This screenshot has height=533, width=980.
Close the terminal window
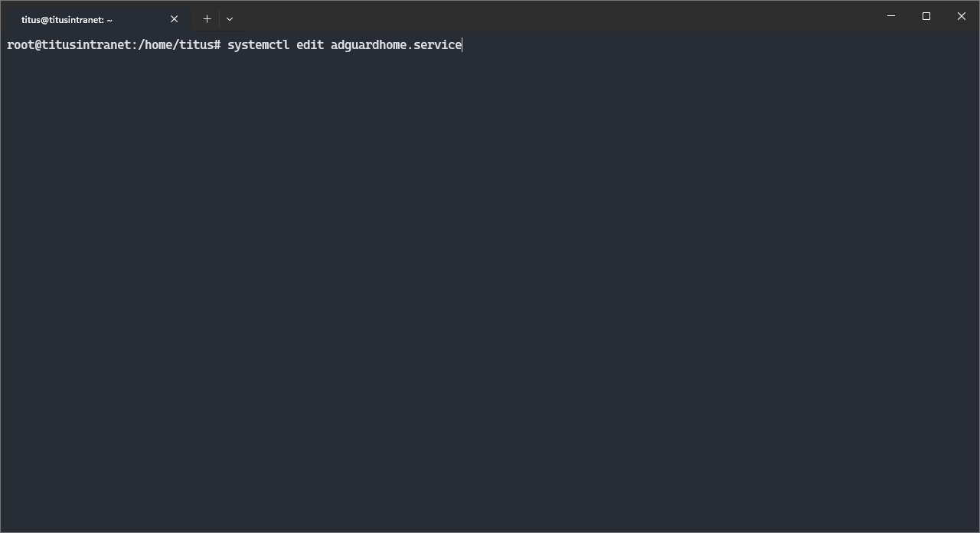[962, 16]
